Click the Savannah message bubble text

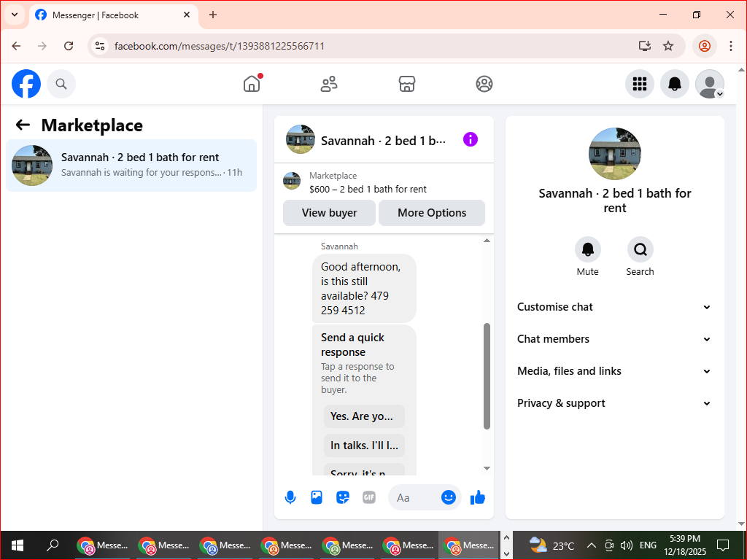click(360, 289)
